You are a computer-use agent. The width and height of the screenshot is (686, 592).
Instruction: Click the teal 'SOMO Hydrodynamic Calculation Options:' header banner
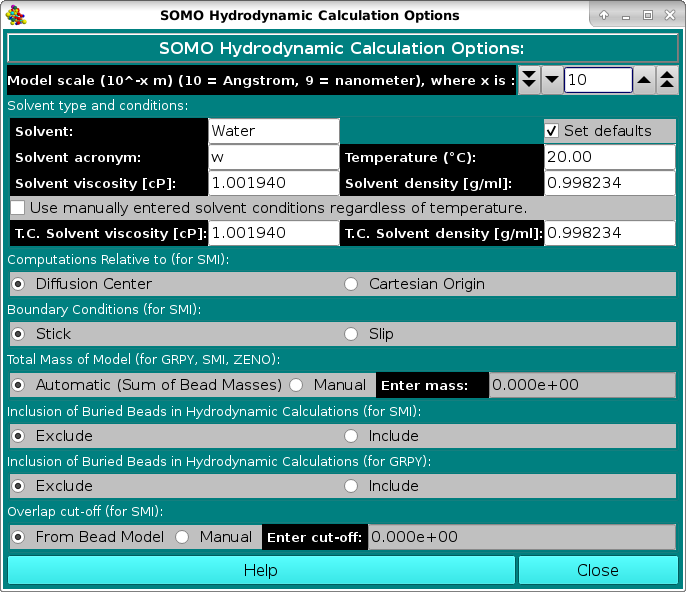343,48
